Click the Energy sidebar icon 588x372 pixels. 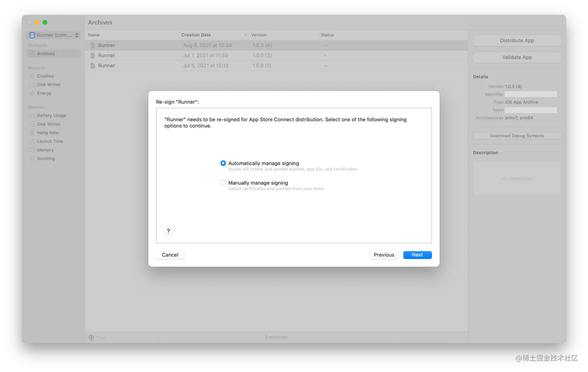click(32, 93)
